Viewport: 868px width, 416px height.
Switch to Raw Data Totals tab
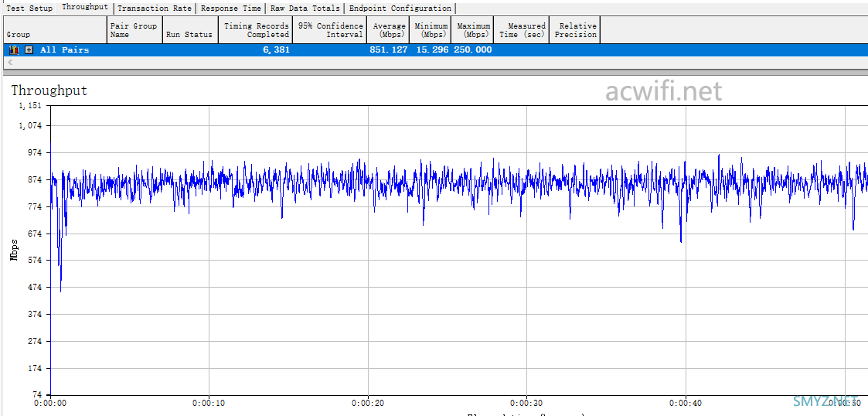305,9
